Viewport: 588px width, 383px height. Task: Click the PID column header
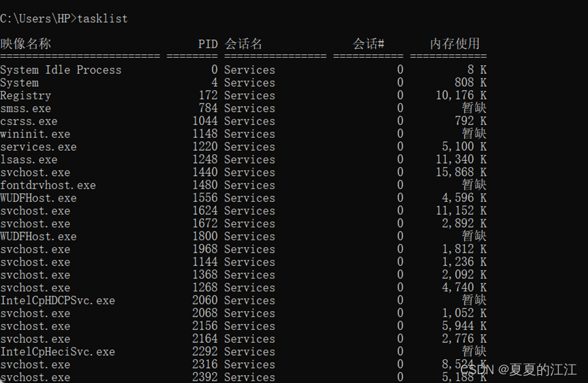pos(208,44)
